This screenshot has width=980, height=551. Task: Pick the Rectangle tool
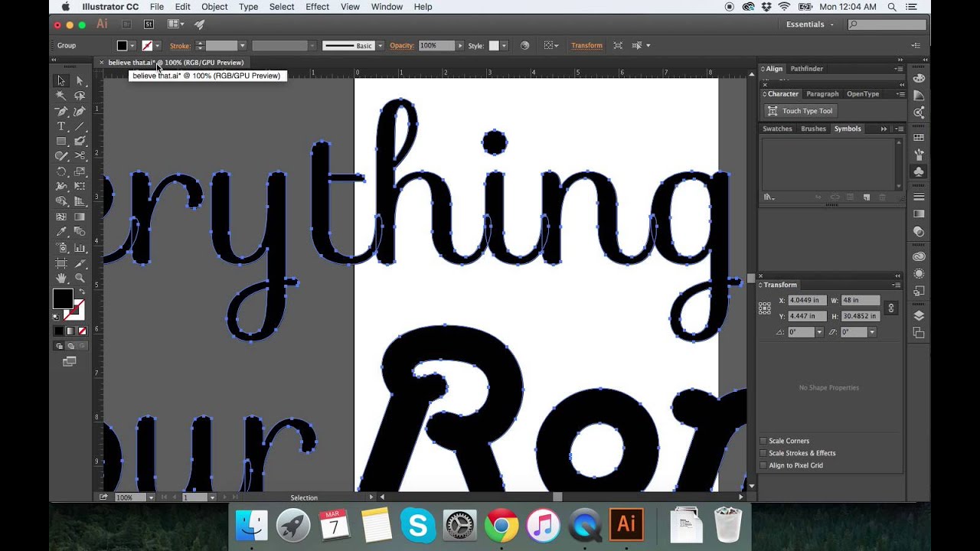(x=61, y=142)
